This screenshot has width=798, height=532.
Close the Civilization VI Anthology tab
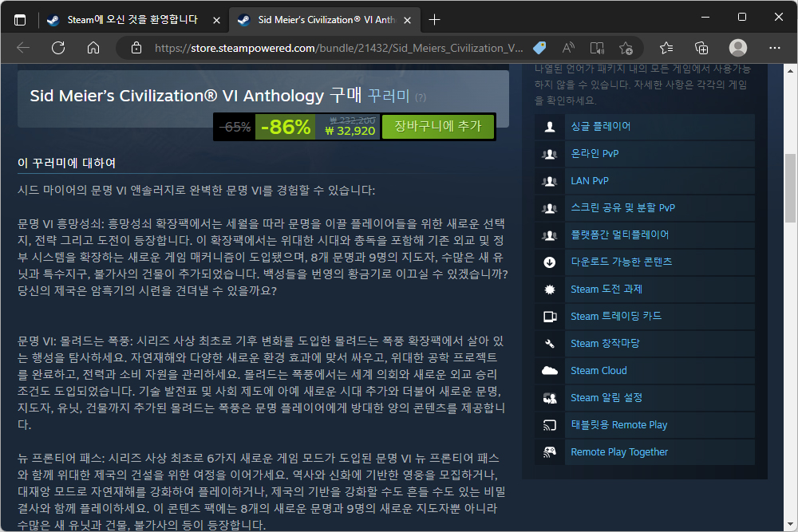click(408, 21)
